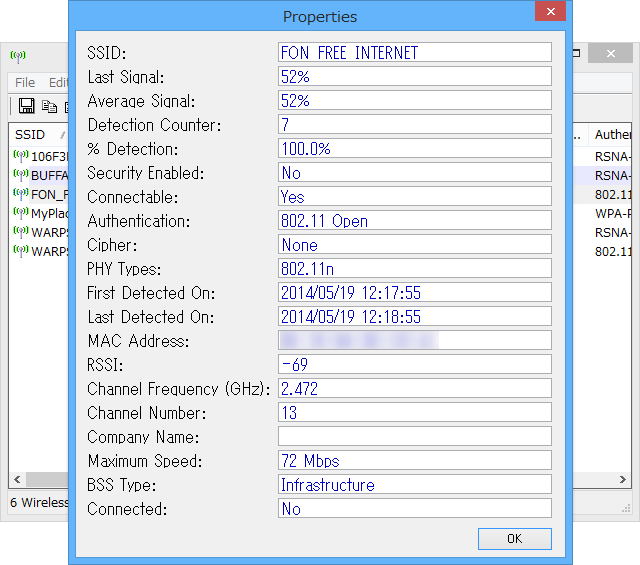Click the RSSI field showing -69

pos(415,365)
